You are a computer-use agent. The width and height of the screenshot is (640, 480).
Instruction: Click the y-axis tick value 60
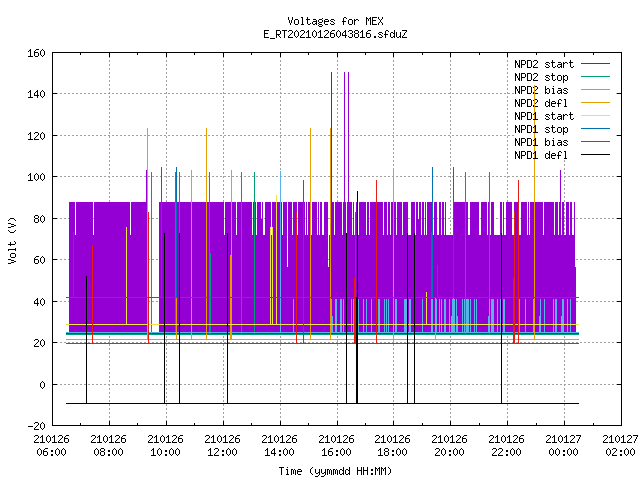click(40, 260)
